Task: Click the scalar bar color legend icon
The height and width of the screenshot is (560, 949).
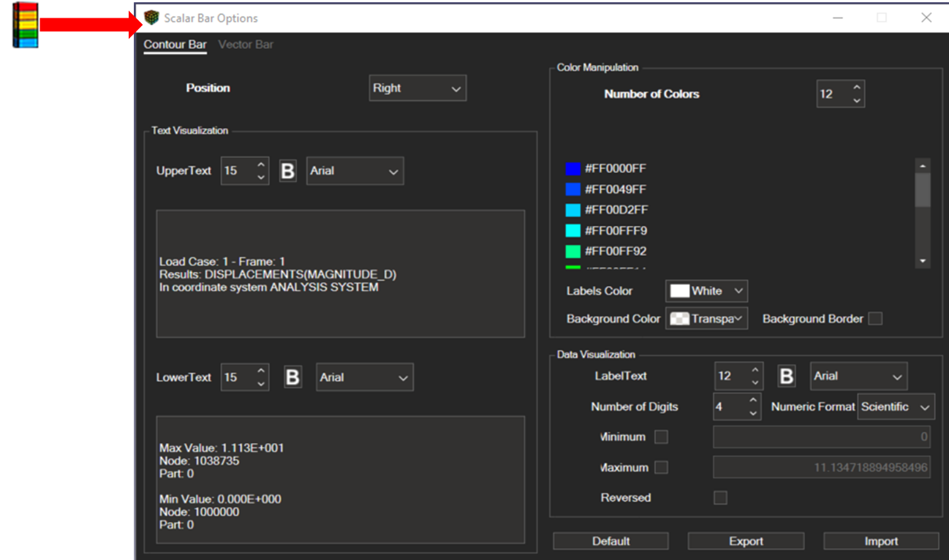Action: click(x=26, y=26)
